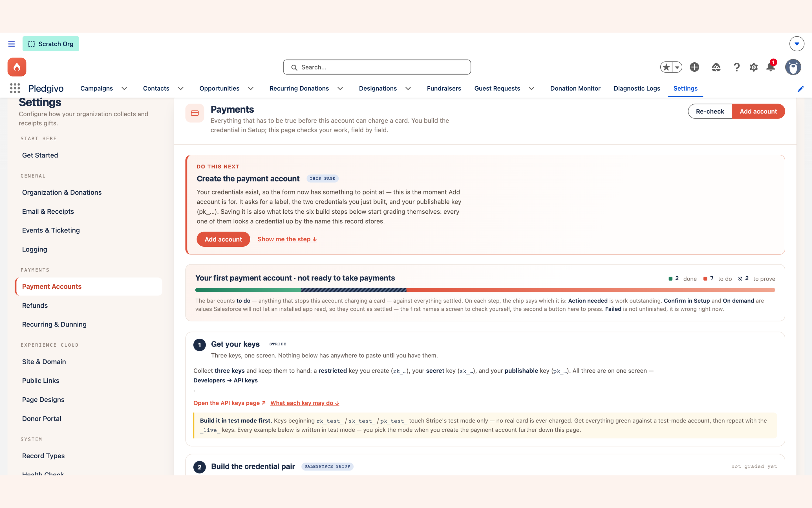This screenshot has width=812, height=508.
Task: Switch to the Diagnostic Logs tab
Action: coord(637,88)
